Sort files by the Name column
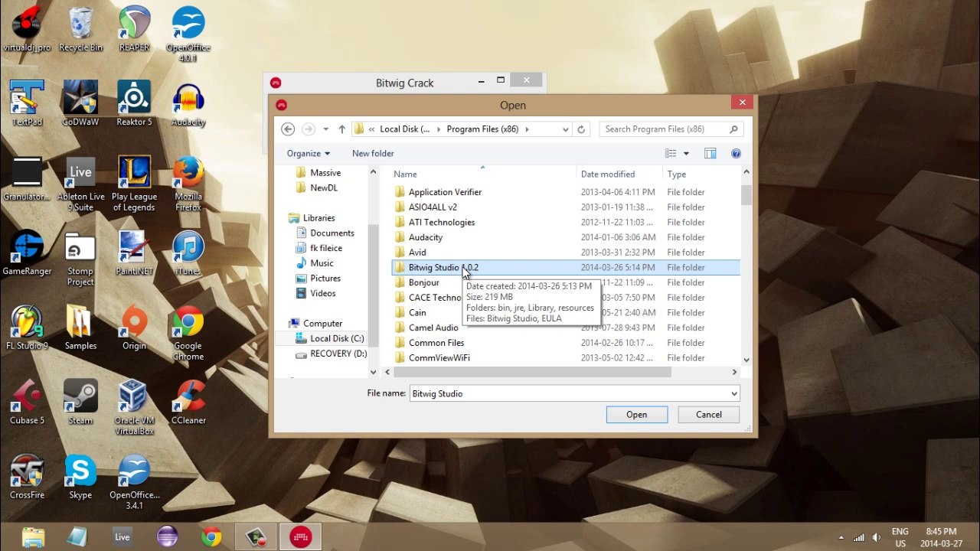Viewport: 980px width, 551px height. [482, 174]
